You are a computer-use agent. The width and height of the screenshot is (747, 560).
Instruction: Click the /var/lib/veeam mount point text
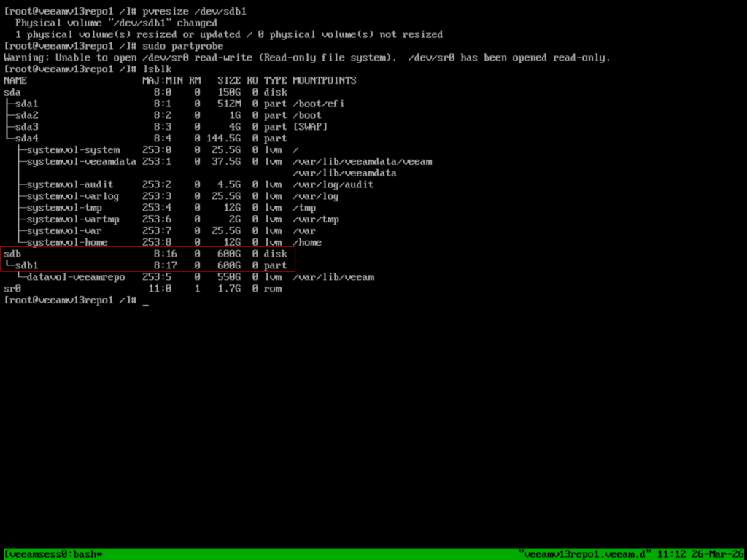[x=333, y=277]
